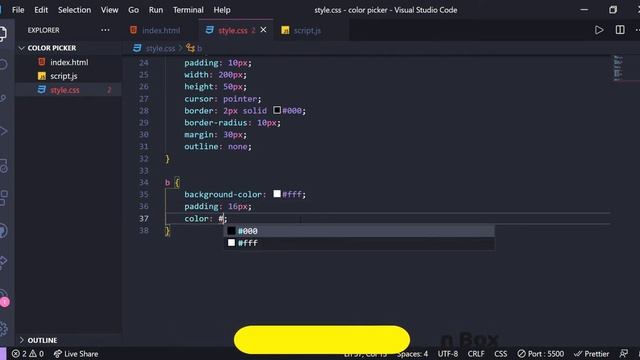640x360 pixels.
Task: Choose the #000 suggestion
Action: tap(359, 231)
